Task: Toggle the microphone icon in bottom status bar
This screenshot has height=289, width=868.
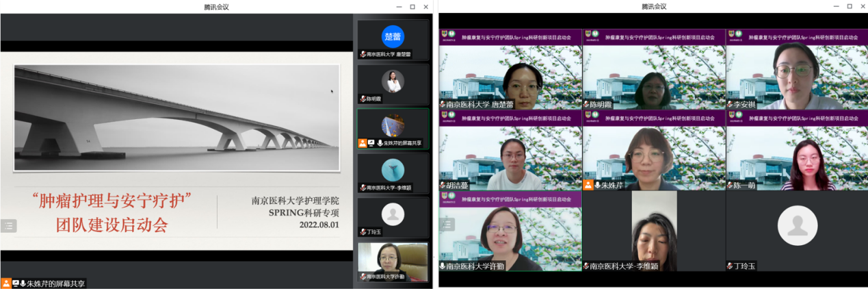Action: point(23,283)
